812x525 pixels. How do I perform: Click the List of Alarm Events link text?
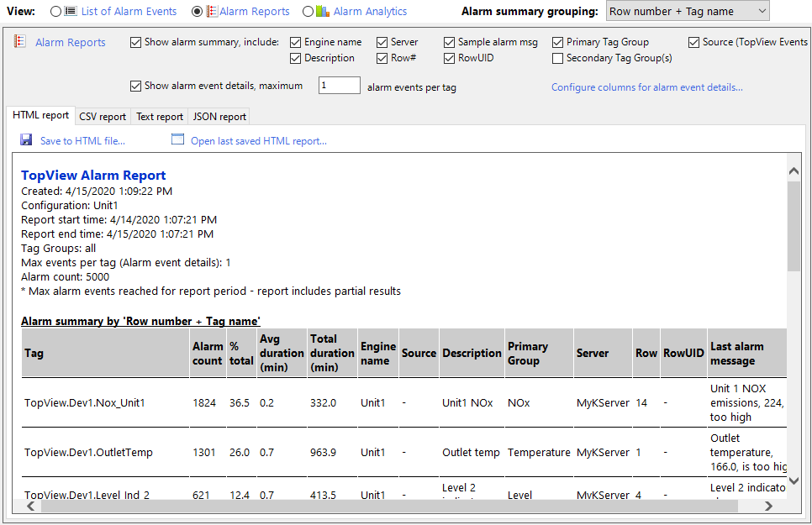click(x=129, y=12)
